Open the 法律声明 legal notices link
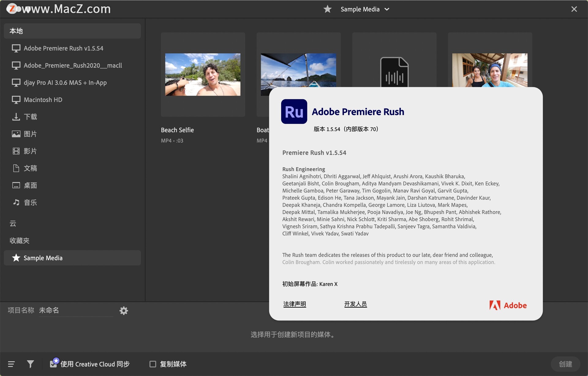This screenshot has height=376, width=588. pos(295,304)
